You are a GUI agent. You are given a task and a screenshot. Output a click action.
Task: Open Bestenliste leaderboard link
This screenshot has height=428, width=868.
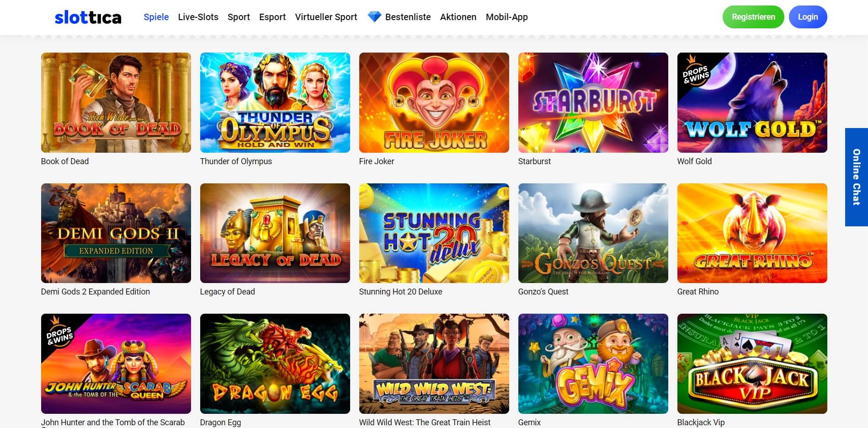click(x=408, y=17)
